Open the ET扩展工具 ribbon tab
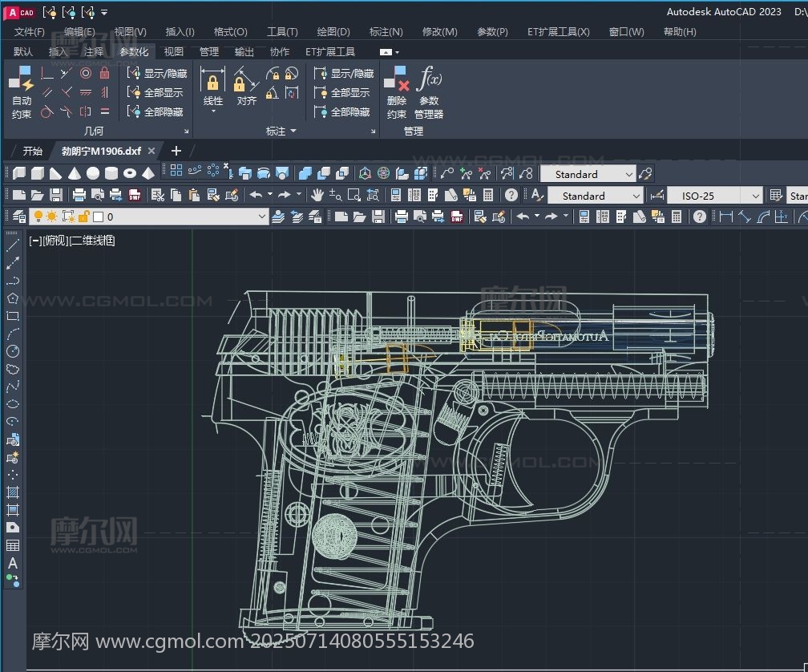808x672 pixels. click(330, 51)
